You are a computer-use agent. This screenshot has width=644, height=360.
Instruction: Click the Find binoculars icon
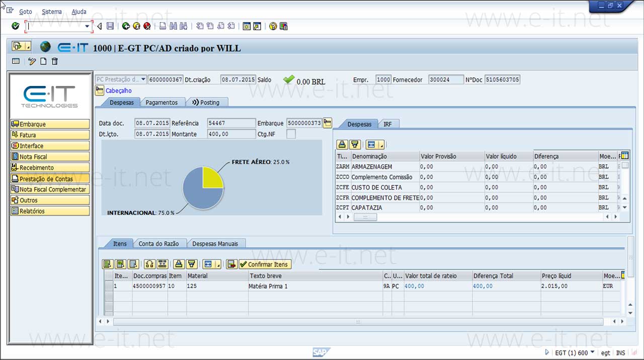(173, 26)
